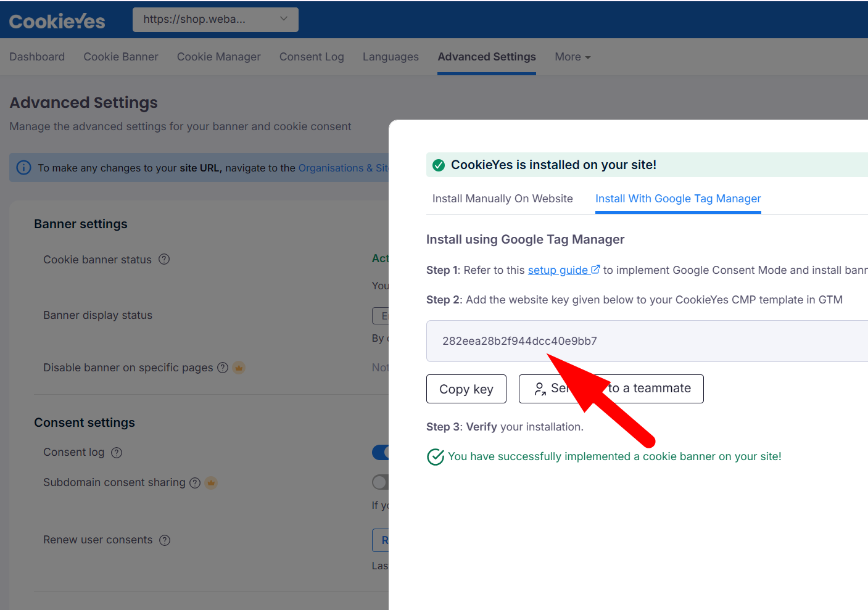Click help icon beside Renew user consents
The width and height of the screenshot is (868, 610).
pos(165,540)
